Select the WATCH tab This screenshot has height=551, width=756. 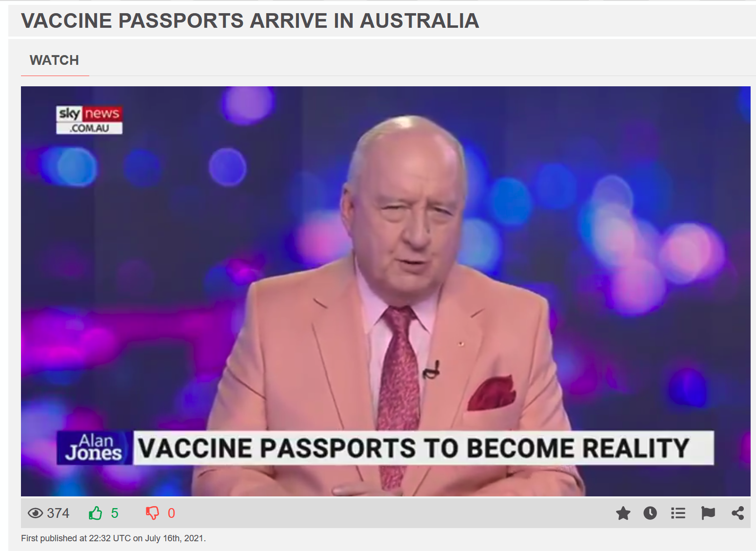pyautogui.click(x=54, y=60)
